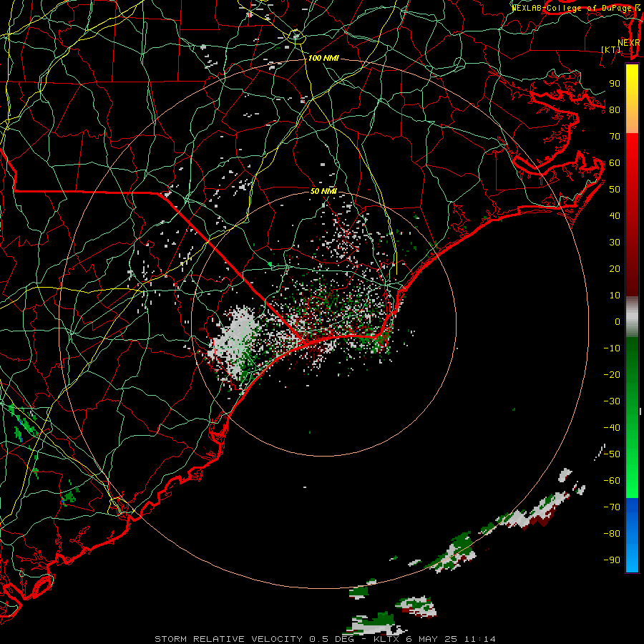Select the -70 value on the velocity scale
644x644 pixels.
pyautogui.click(x=612, y=507)
